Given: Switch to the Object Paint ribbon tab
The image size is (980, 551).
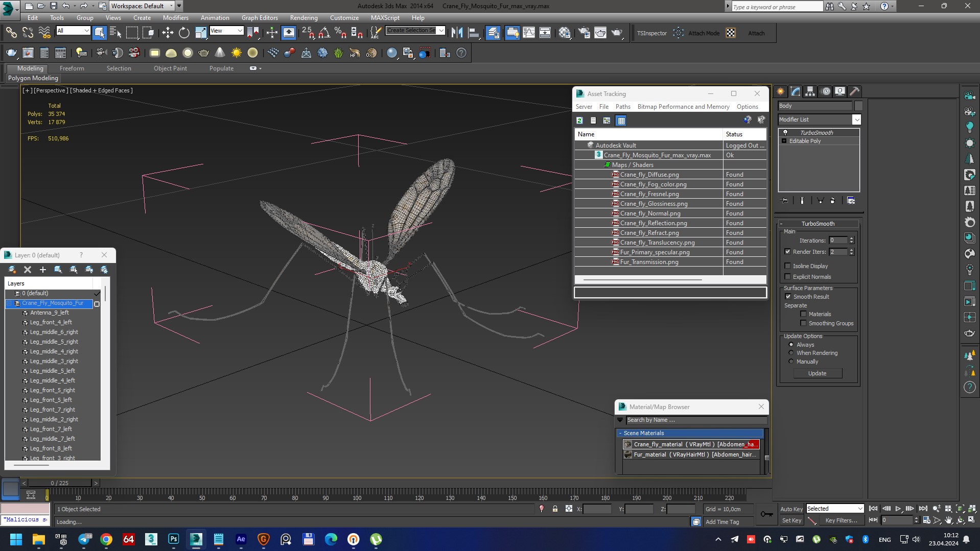Looking at the screenshot, I should click(170, 68).
